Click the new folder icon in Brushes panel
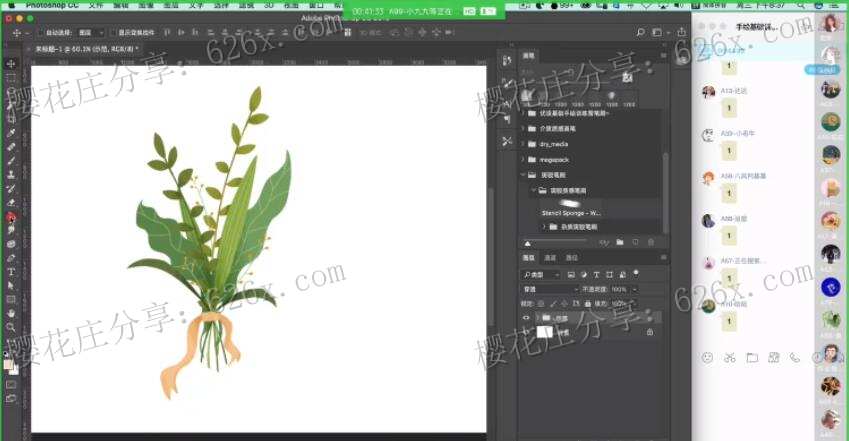The image size is (849, 441). [620, 242]
